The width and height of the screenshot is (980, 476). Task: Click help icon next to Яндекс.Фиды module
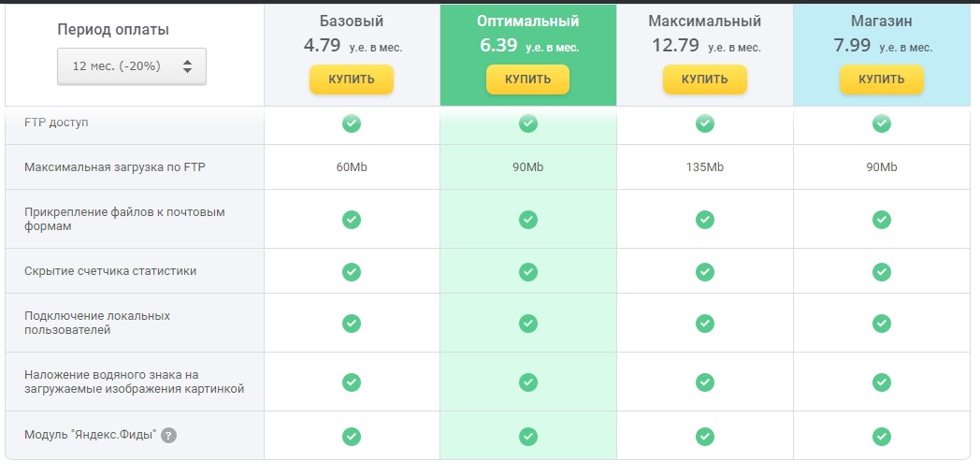tap(168, 436)
